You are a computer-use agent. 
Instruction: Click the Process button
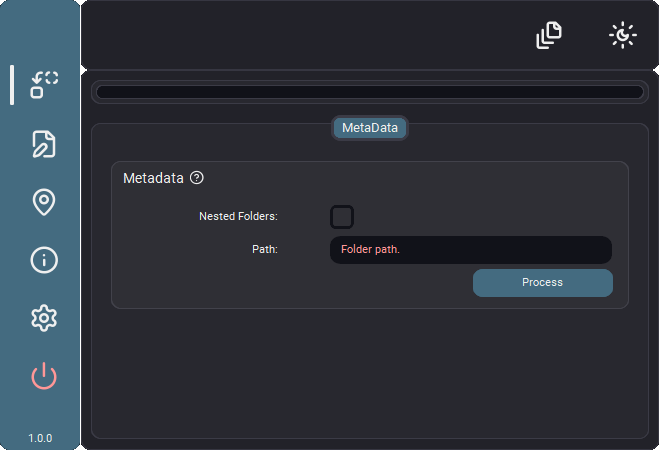pos(543,283)
